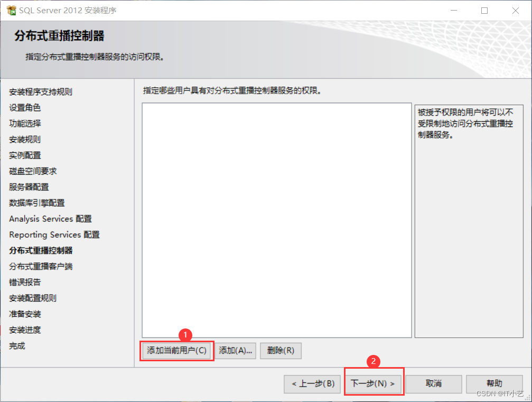Cancel setup with 取消 button

pyautogui.click(x=434, y=384)
